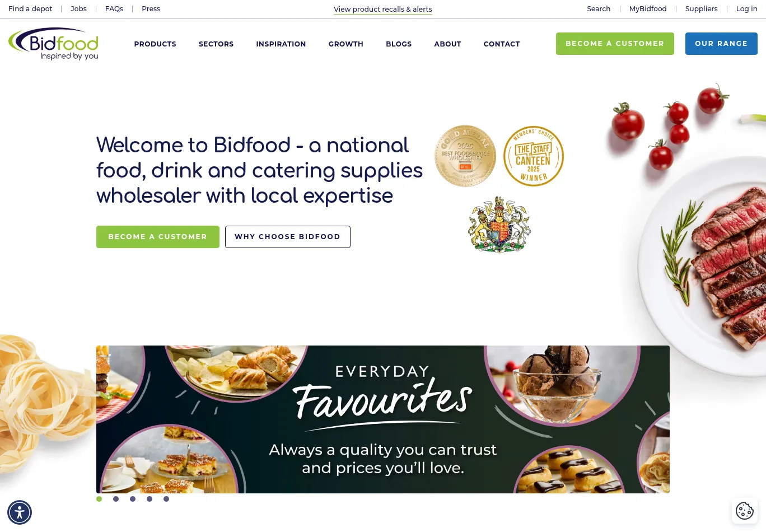Click the Gold Medal 2025 award badge
This screenshot has width=766, height=532.
click(465, 156)
